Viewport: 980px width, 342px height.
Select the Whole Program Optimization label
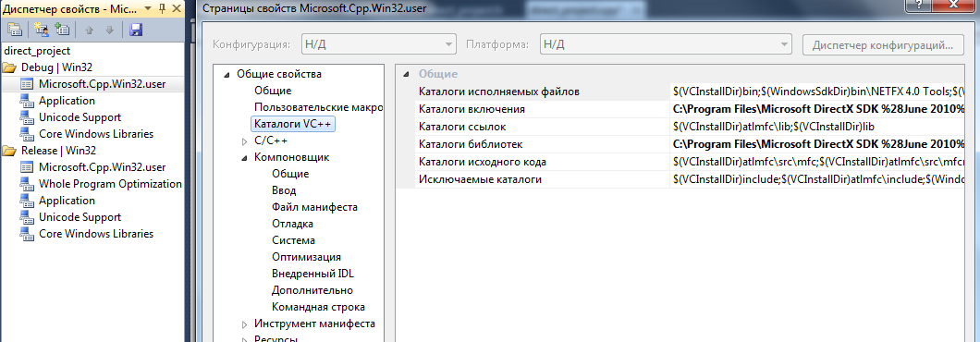click(x=110, y=184)
